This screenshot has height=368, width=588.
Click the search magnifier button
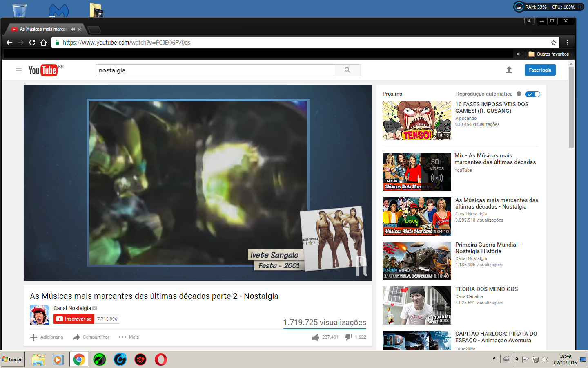347,70
